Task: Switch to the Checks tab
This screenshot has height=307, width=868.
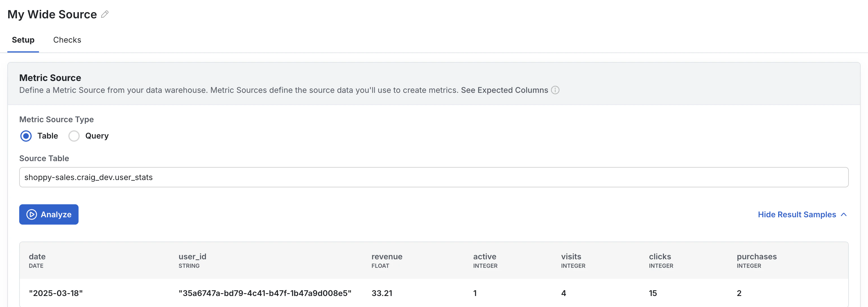Action: click(67, 40)
